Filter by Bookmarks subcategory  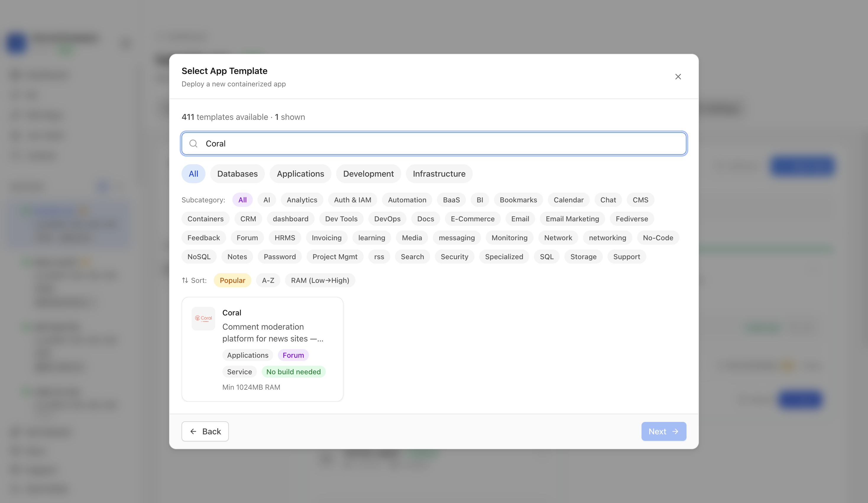tap(518, 200)
